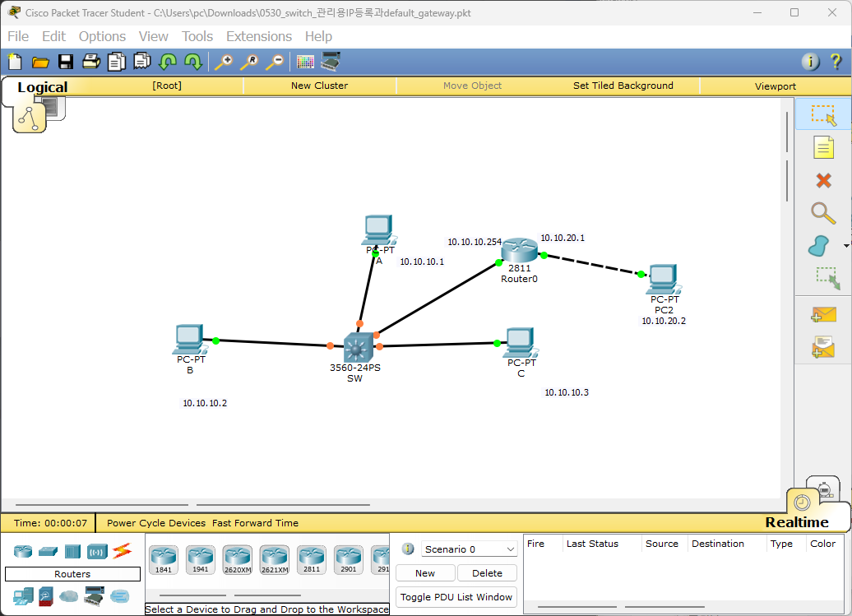Select the 2811 router in device list

pyautogui.click(x=312, y=560)
